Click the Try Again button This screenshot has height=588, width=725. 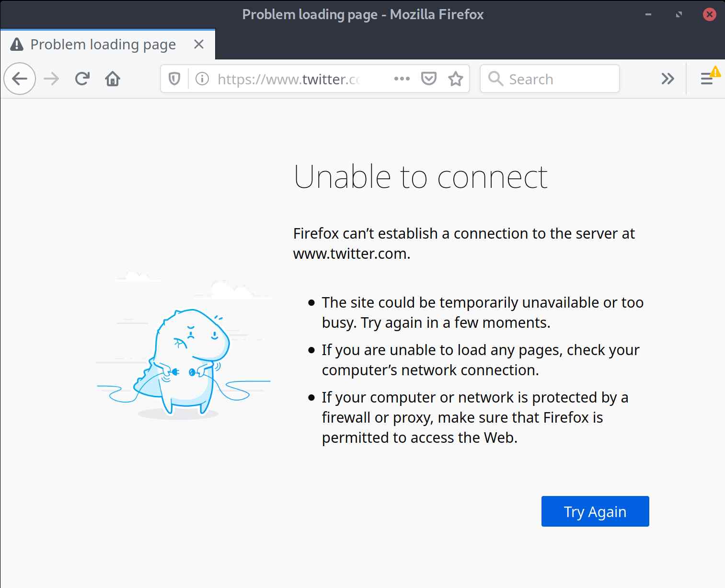[595, 511]
